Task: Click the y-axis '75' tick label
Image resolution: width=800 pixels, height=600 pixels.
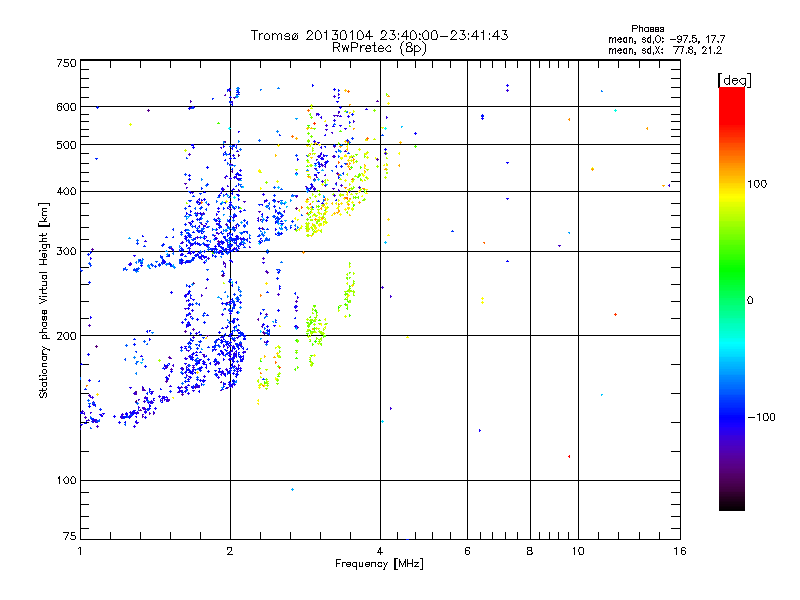Action: (70, 536)
